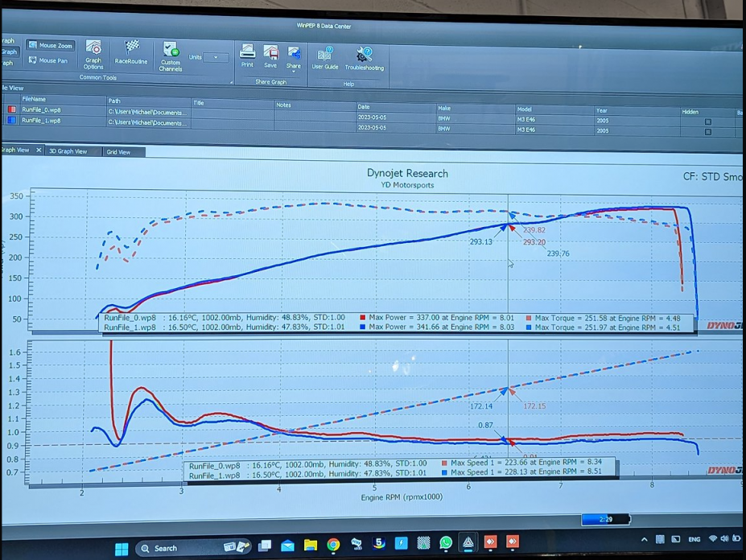Switch to the 3D Graph View tab

click(68, 151)
